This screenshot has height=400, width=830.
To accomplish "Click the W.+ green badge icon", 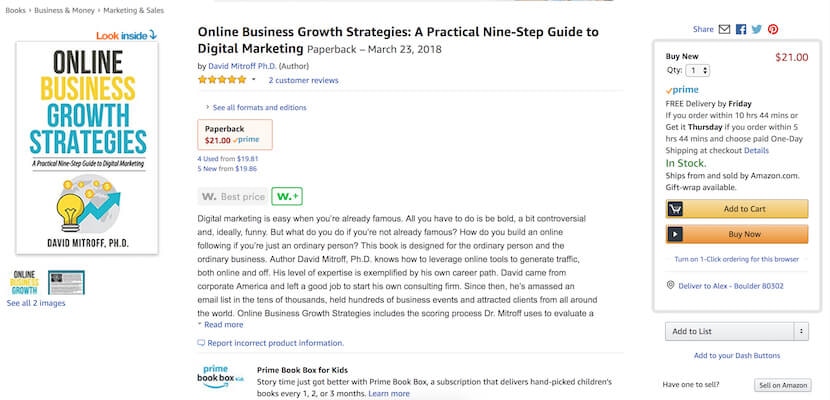I will tap(288, 197).
